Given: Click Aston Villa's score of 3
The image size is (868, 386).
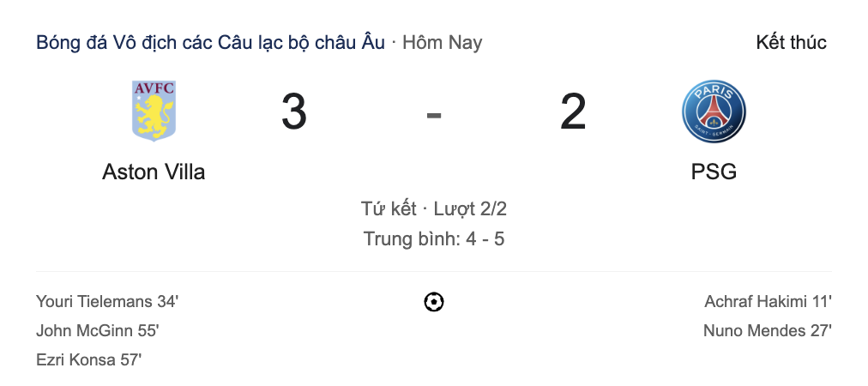Looking at the screenshot, I should coord(293,113).
